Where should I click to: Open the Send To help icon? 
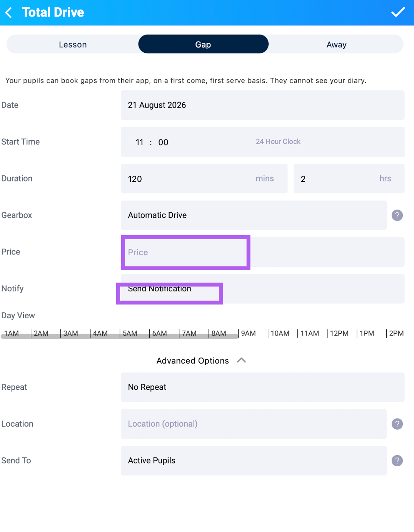397,461
